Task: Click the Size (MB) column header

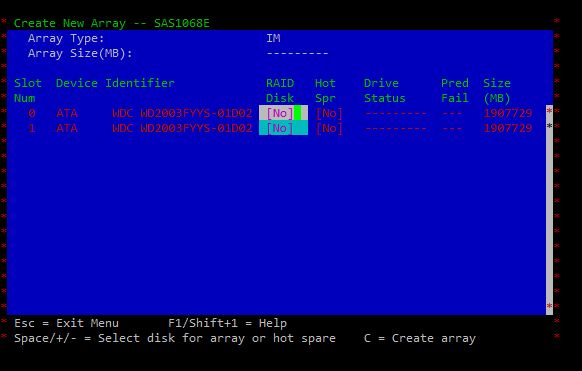Action: pos(497,91)
